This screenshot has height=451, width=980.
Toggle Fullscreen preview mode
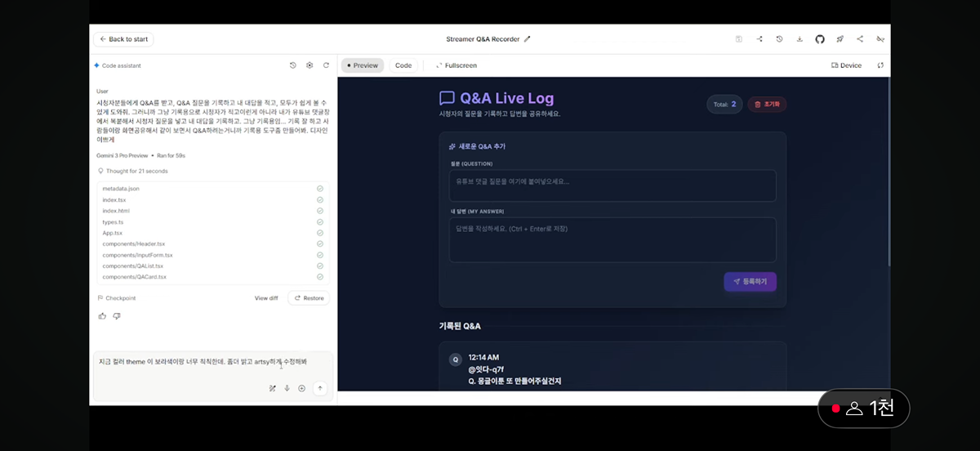(457, 65)
